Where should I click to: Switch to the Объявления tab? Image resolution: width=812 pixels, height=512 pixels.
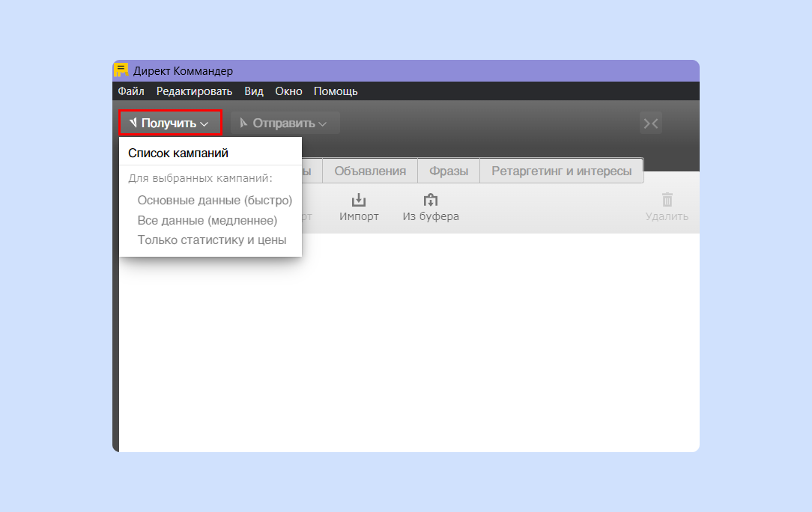point(370,171)
